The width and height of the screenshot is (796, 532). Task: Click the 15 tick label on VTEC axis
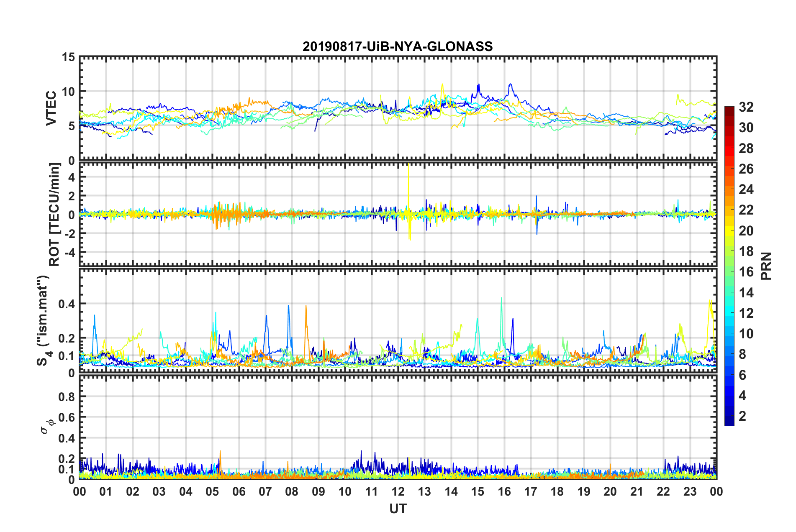[x=68, y=57]
